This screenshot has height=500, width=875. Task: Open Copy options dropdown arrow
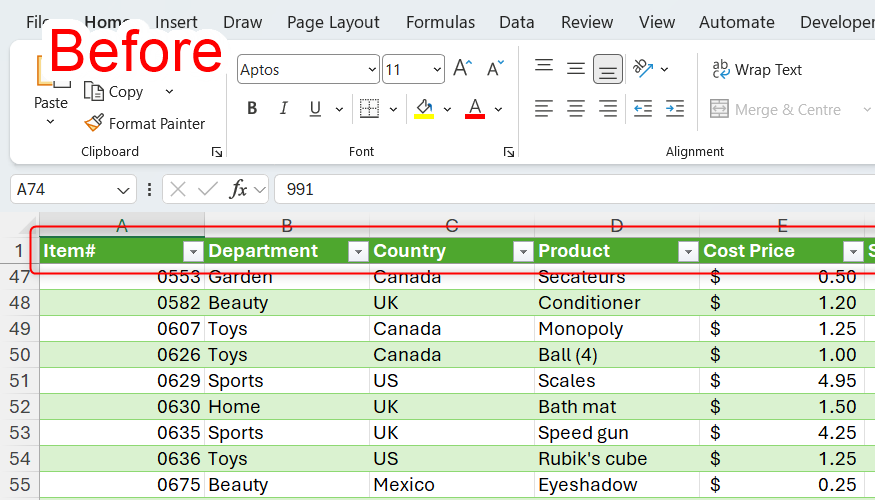click(x=169, y=92)
